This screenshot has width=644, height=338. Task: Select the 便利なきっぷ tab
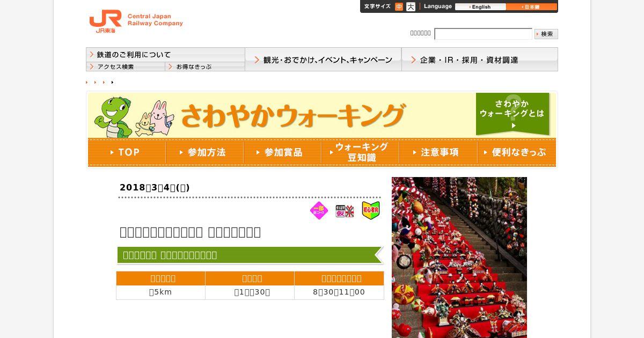516,152
